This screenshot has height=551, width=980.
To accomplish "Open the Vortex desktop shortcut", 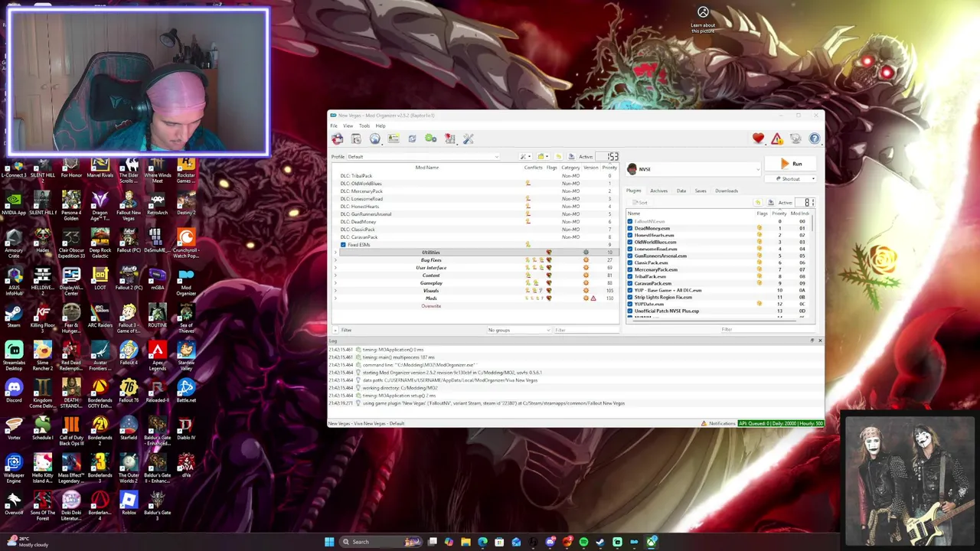I will (x=14, y=429).
